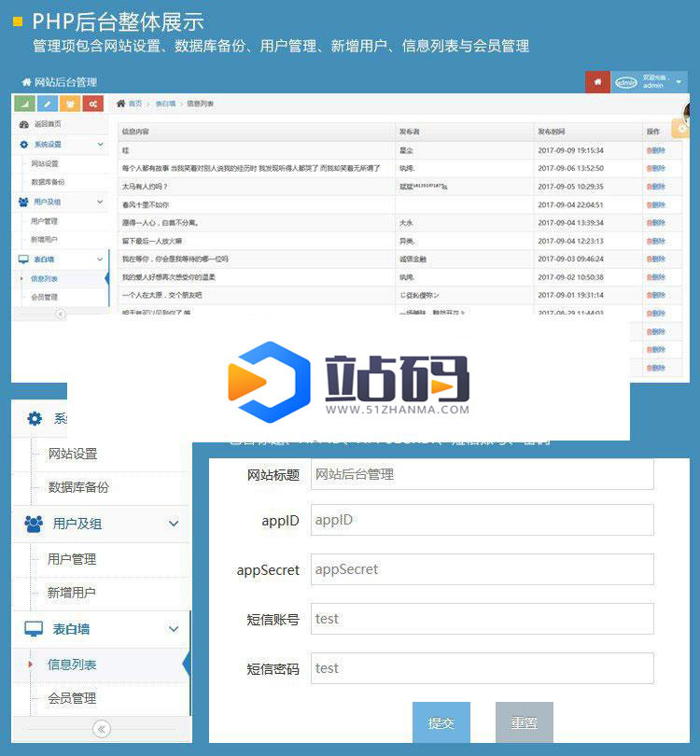Open 数据库备份 in the compact sidebar
The height and width of the screenshot is (756, 700).
48,182
